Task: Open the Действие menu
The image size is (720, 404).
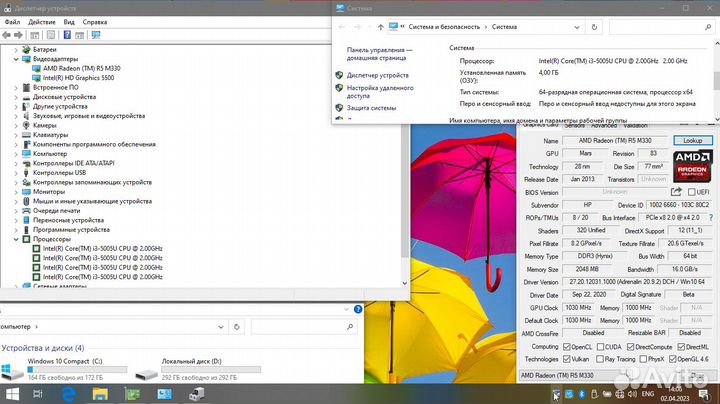Action: point(41,22)
